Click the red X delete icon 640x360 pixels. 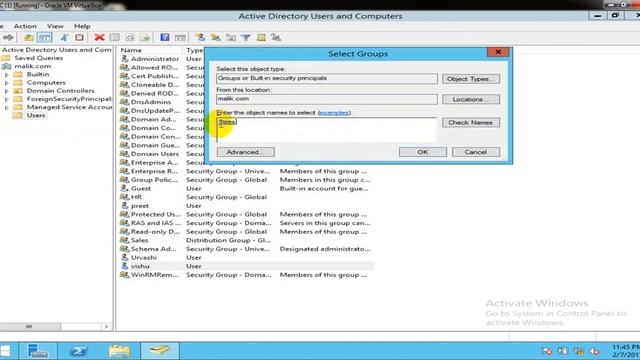(99, 38)
